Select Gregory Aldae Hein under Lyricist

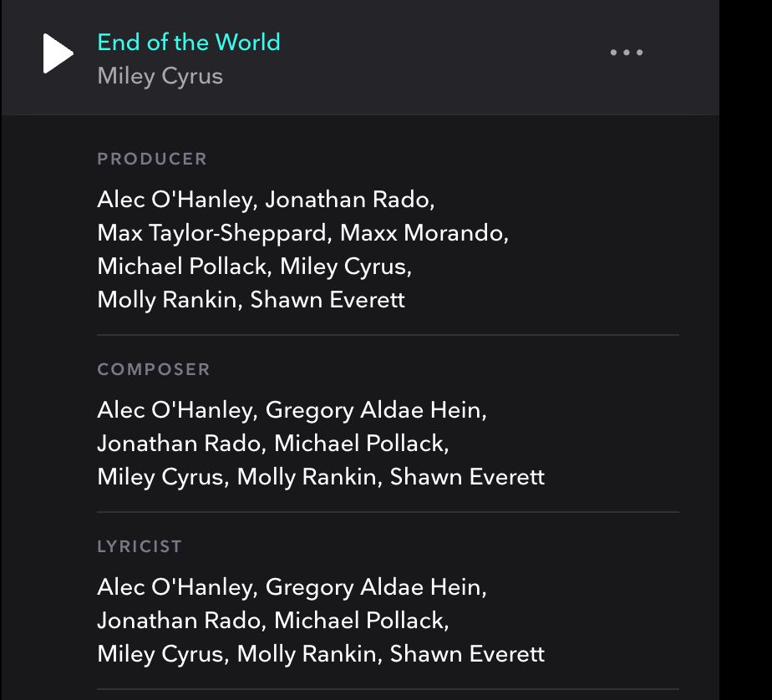pyautogui.click(x=373, y=588)
